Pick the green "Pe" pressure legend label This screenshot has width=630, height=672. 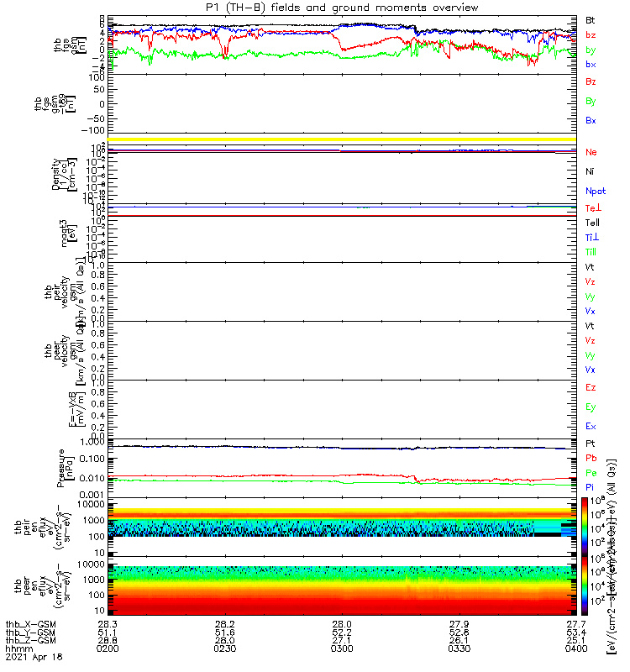pos(591,473)
